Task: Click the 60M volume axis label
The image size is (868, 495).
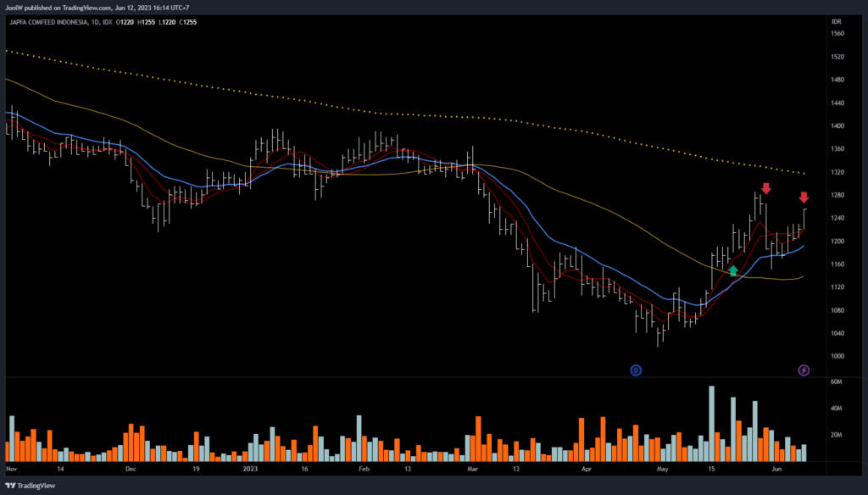Action: click(x=836, y=382)
